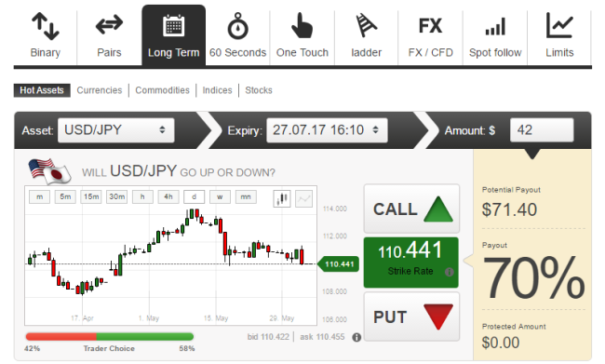Select the 60 Seconds stopwatch option
605x364 pixels.
click(x=237, y=35)
